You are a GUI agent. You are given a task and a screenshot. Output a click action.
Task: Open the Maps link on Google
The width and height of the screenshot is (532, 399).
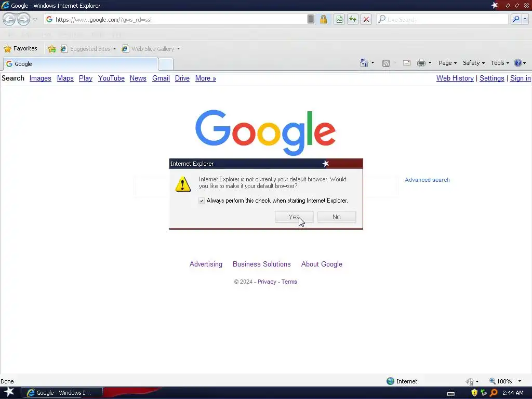65,78
